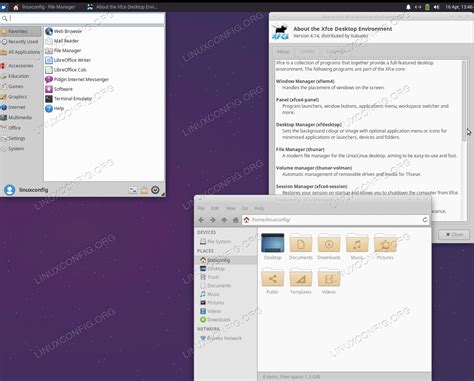This screenshot has height=381, width=474.
Task: Open the Graphics category
Action: pos(21,97)
